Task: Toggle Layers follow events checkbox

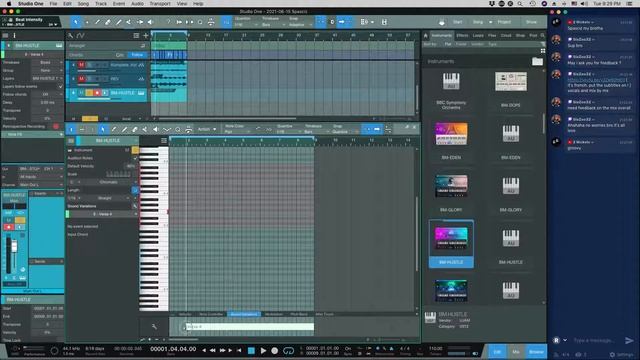Action: coord(61,87)
